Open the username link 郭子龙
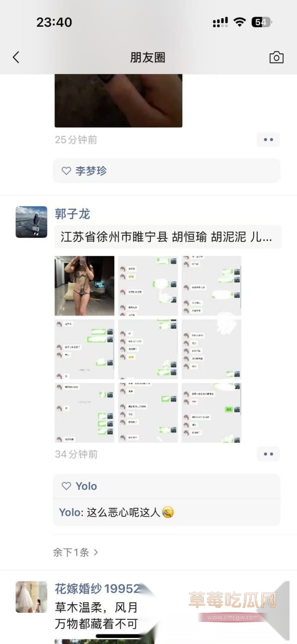The width and height of the screenshot is (297, 644). 72,214
